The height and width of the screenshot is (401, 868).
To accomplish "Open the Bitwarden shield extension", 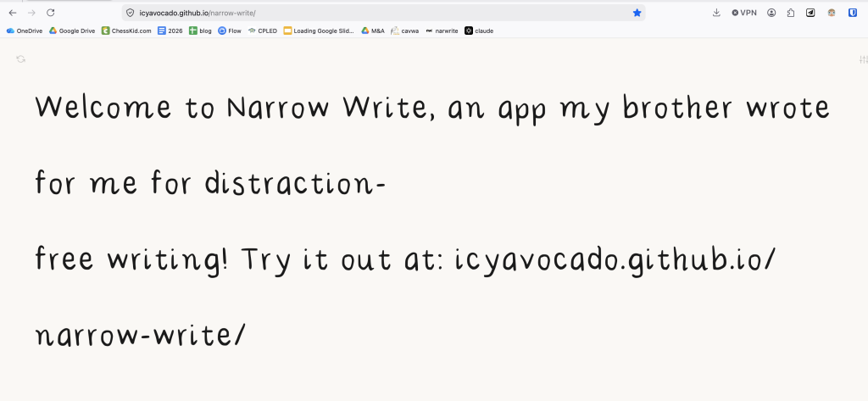I will tap(853, 13).
